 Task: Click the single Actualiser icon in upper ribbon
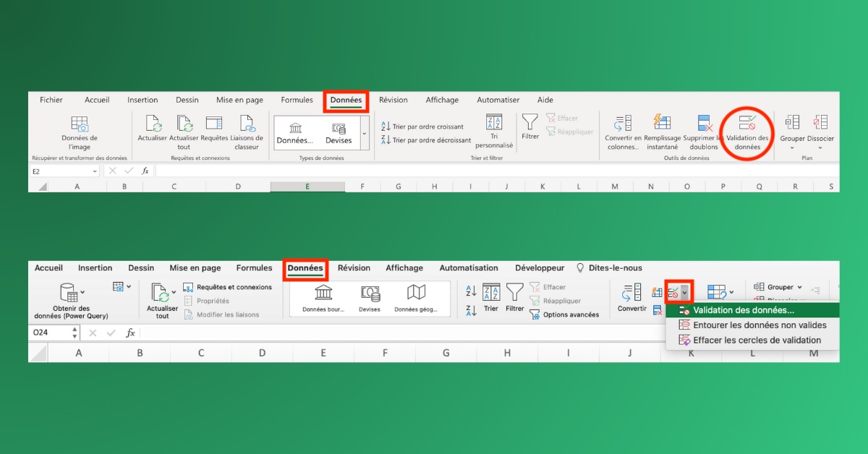click(153, 124)
